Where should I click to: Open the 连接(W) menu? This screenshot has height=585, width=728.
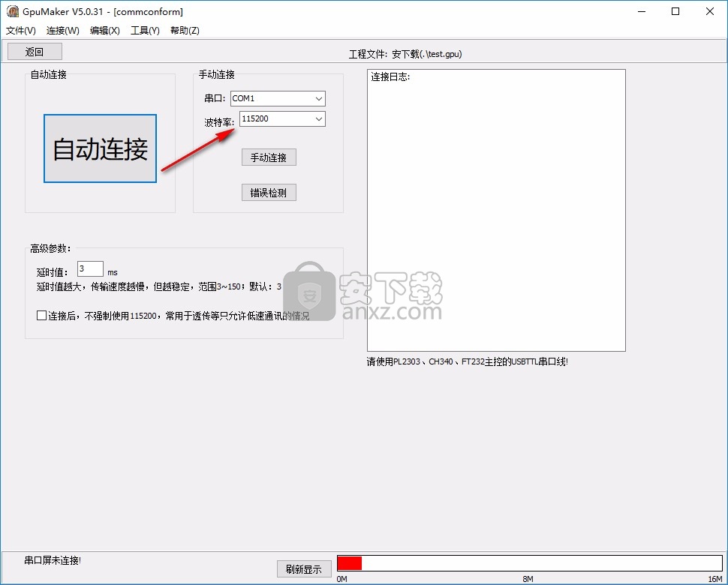(x=63, y=31)
